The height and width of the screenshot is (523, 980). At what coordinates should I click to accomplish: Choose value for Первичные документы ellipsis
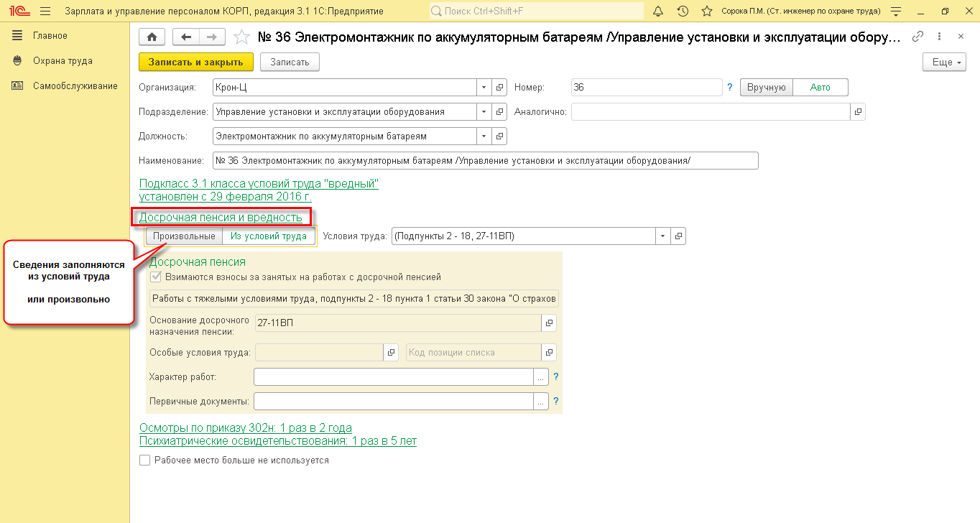541,401
